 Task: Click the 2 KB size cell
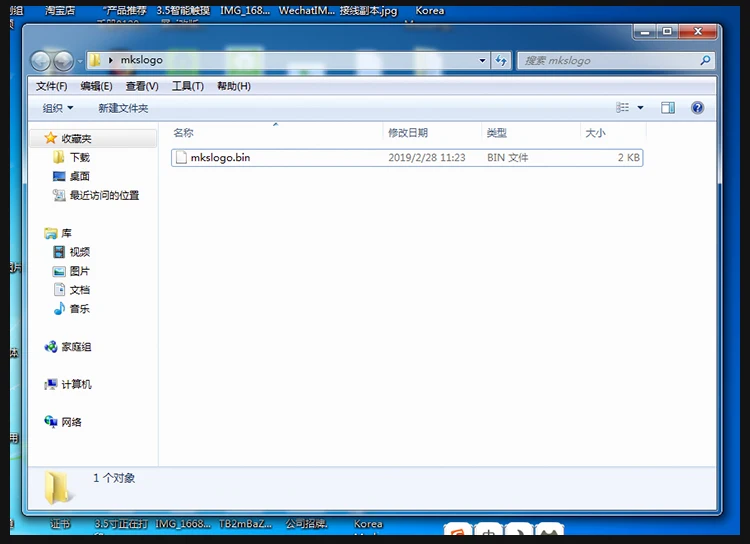[x=629, y=157]
